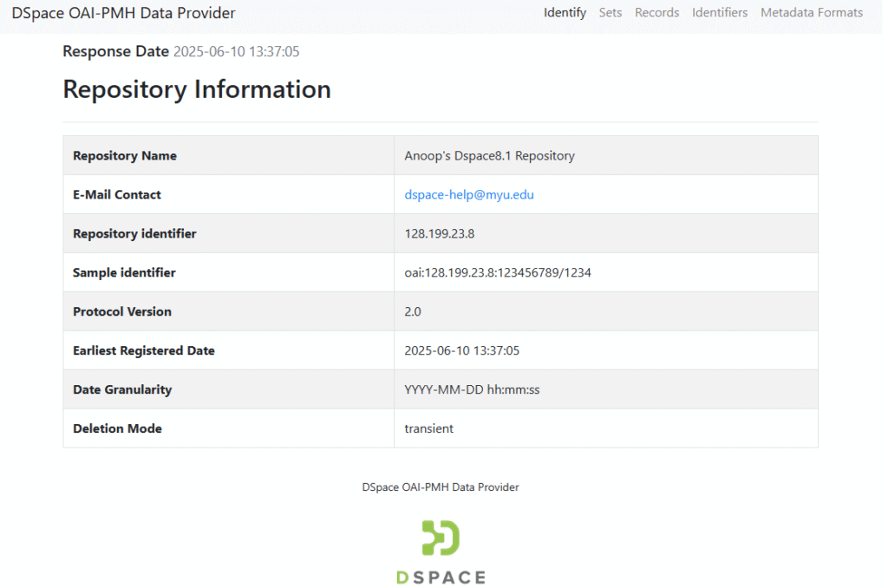Click the dspace-help@myu.edu email link
888x588 pixels.
point(469,194)
